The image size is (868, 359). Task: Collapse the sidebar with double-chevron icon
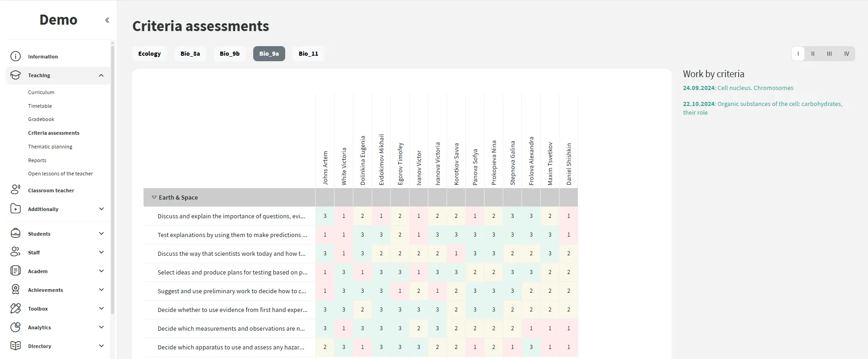(107, 20)
